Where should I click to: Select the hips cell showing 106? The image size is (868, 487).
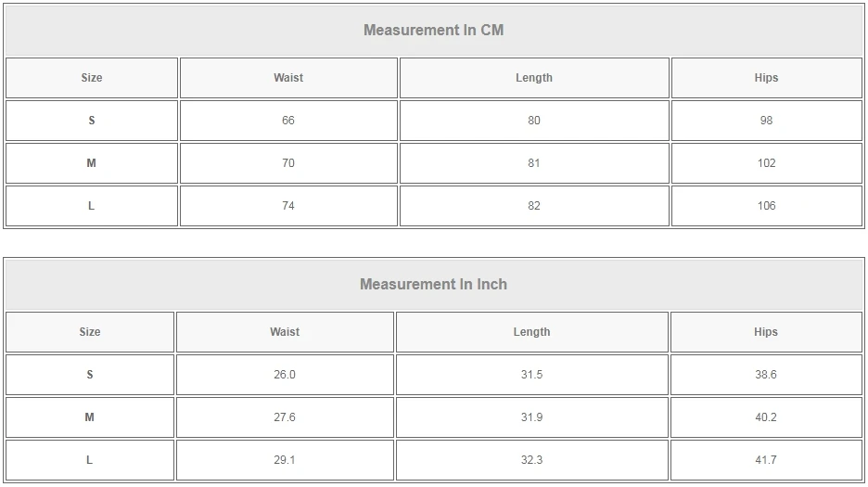pos(766,206)
